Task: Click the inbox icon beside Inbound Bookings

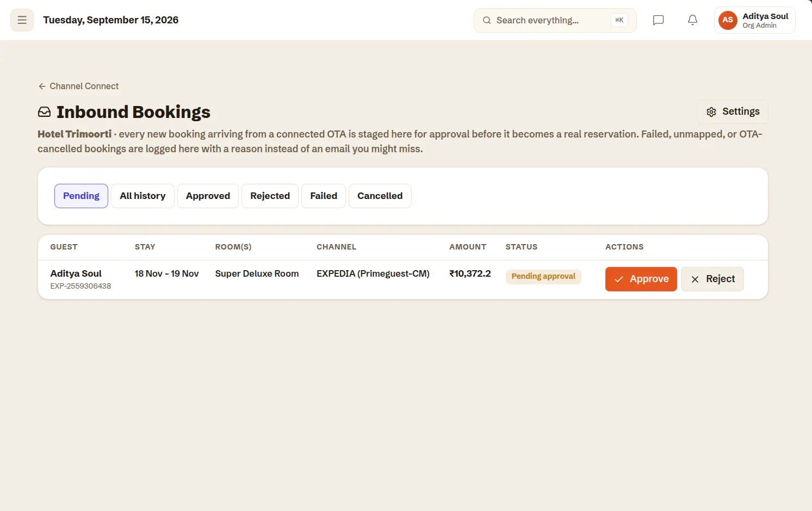Action: (x=44, y=112)
